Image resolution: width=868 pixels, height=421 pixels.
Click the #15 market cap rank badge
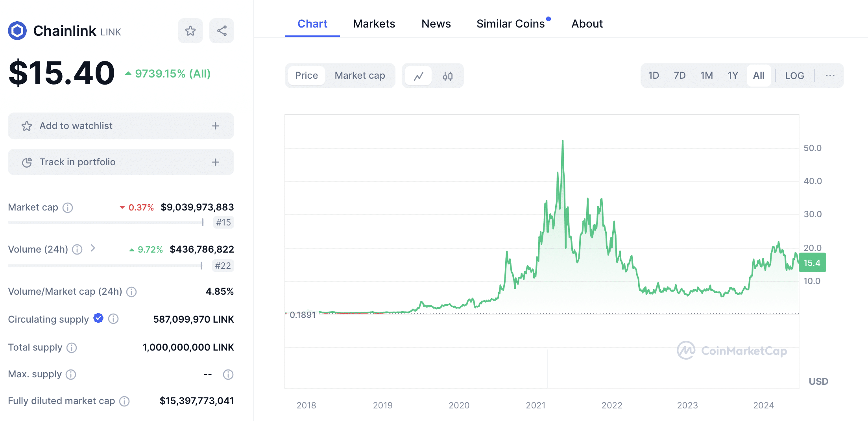coord(223,223)
